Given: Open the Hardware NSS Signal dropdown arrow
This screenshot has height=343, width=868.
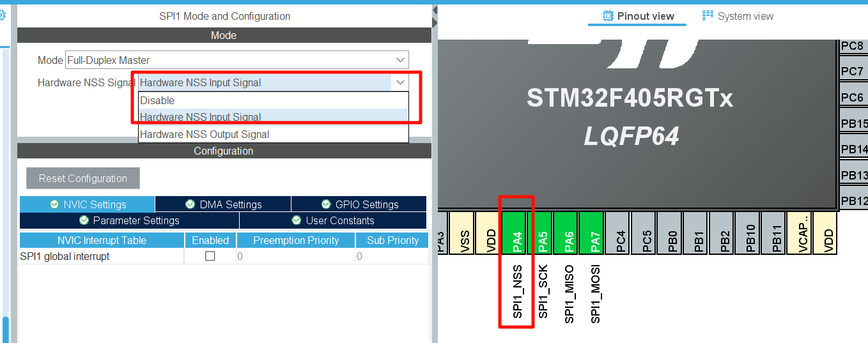Looking at the screenshot, I should (x=400, y=82).
